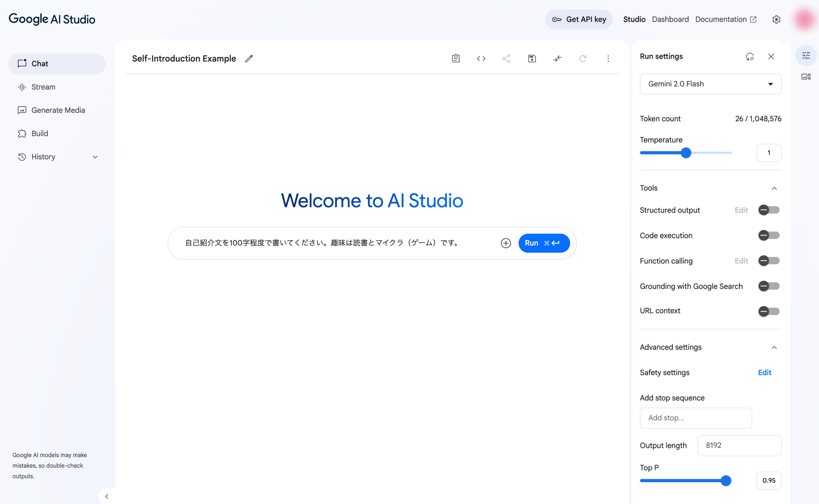Screen dimensions: 819x504
Task: Collapse the Tools section
Action: [x=774, y=188]
